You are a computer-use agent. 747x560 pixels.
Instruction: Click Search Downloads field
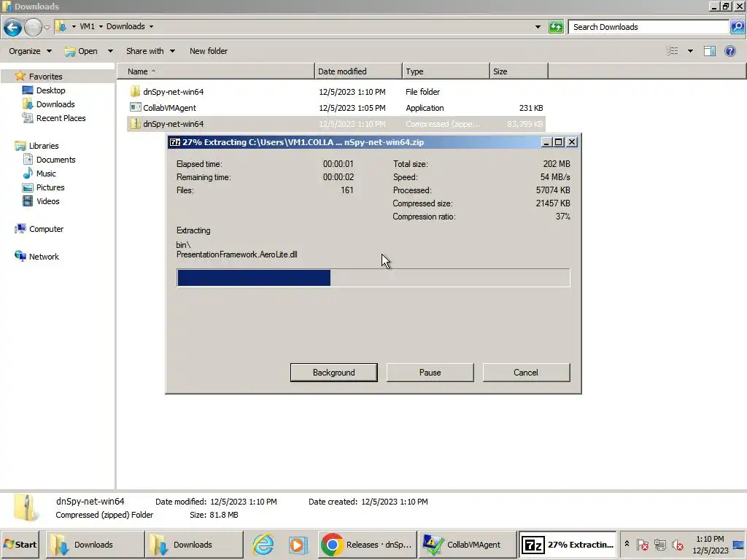(x=649, y=27)
